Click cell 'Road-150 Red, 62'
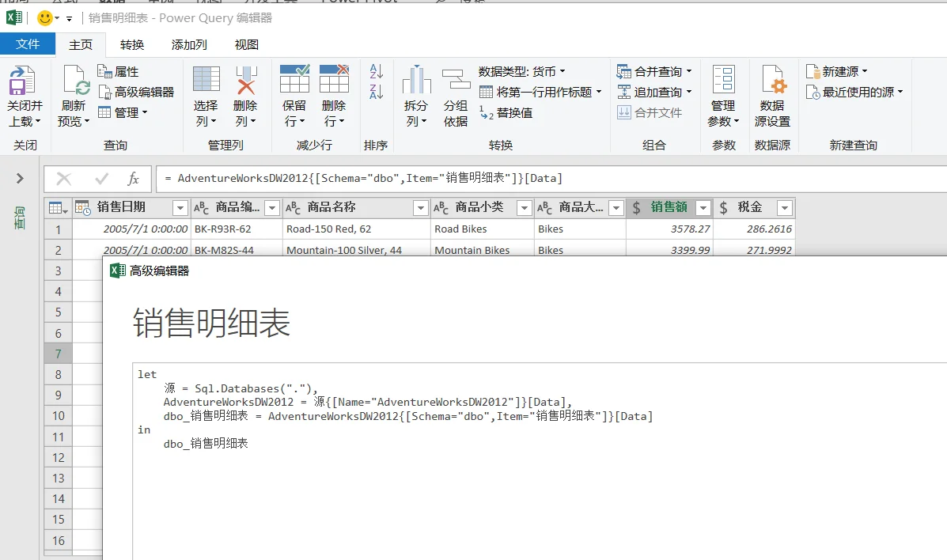This screenshot has height=560, width=947. (x=356, y=229)
